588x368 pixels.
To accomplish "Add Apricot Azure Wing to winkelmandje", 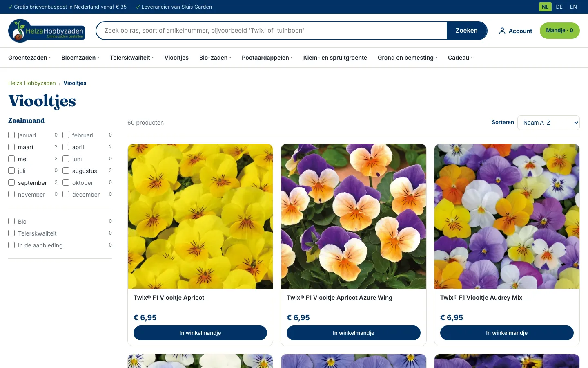I will coord(354,333).
